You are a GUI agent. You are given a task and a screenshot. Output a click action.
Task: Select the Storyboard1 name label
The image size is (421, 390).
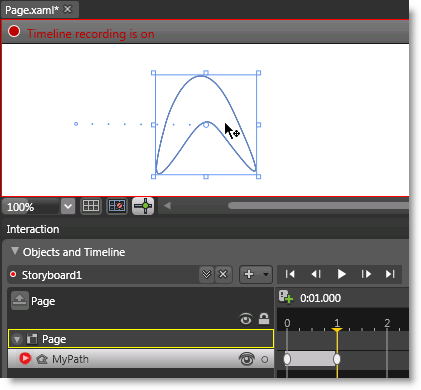pyautogui.click(x=52, y=275)
